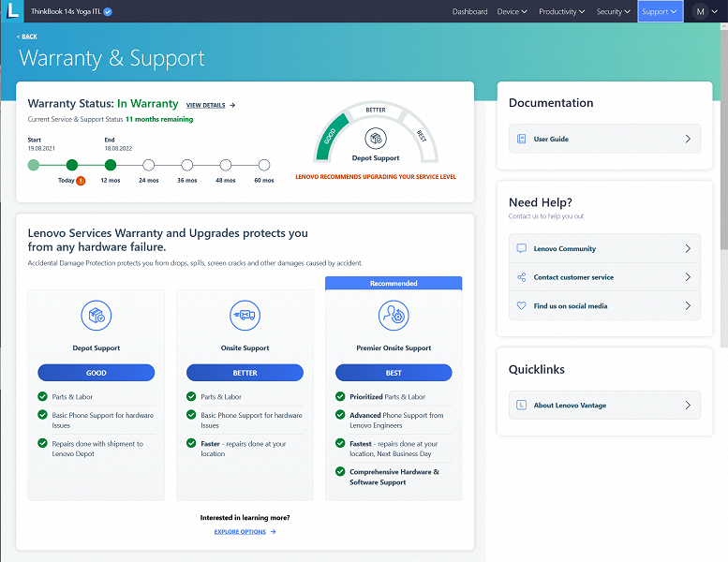Click the View Details arrow icon
Image resolution: width=728 pixels, height=562 pixels.
232,105
